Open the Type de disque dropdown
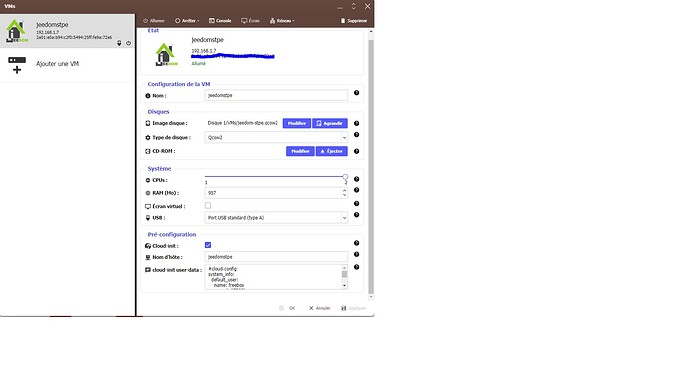This screenshot has height=391, width=690. [x=276, y=137]
